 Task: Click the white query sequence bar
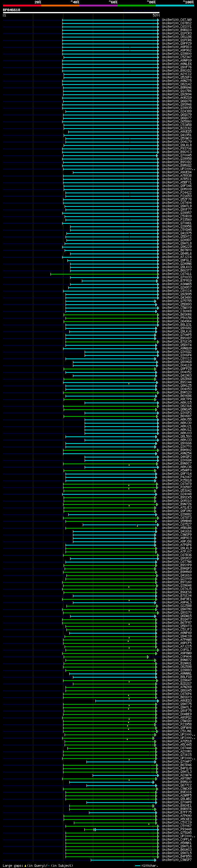81,12
